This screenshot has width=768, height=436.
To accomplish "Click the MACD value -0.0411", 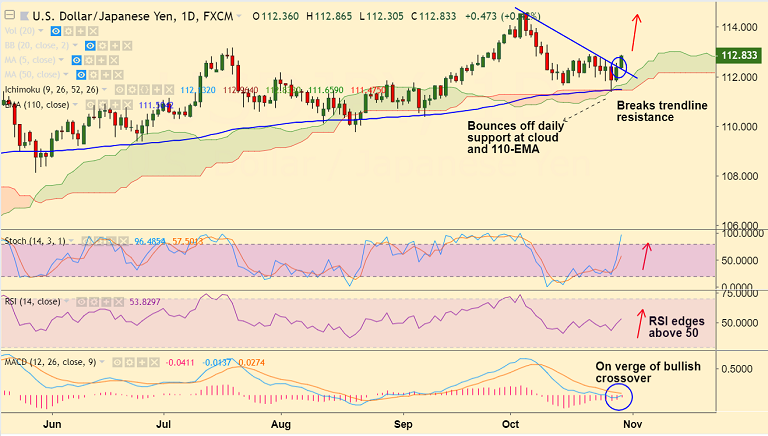I will click(180, 363).
